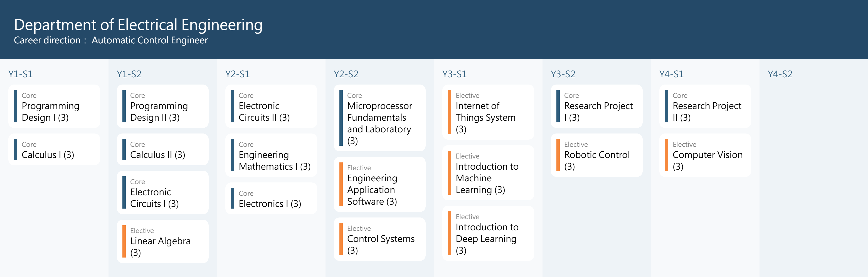Click the Y4-S2 semester column header

(x=780, y=74)
